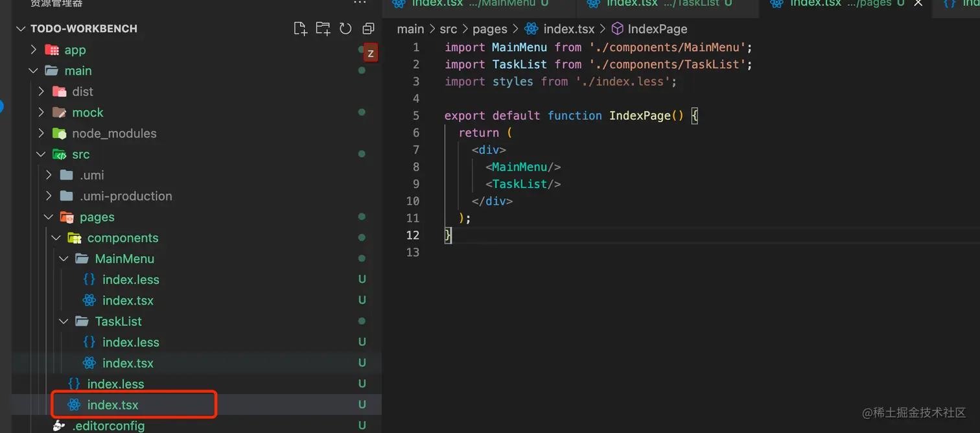Expand the app folder
The height and width of the screenshot is (433, 980).
[34, 50]
